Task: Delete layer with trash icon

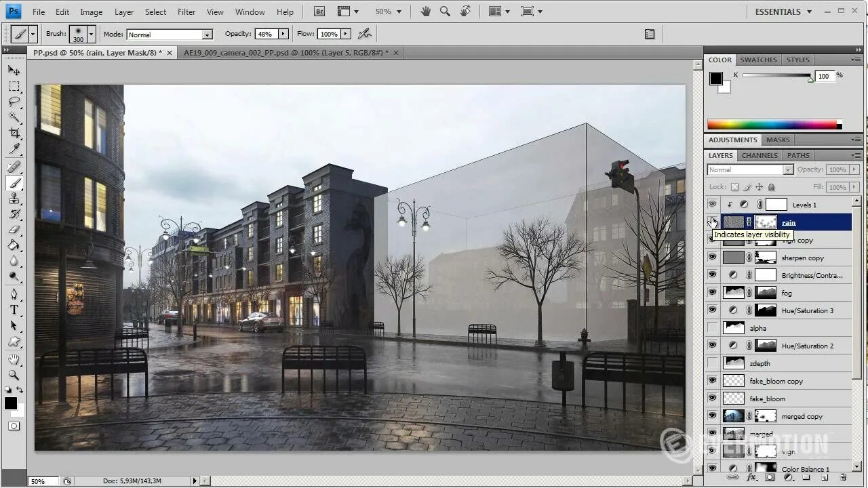Action: pos(844,478)
